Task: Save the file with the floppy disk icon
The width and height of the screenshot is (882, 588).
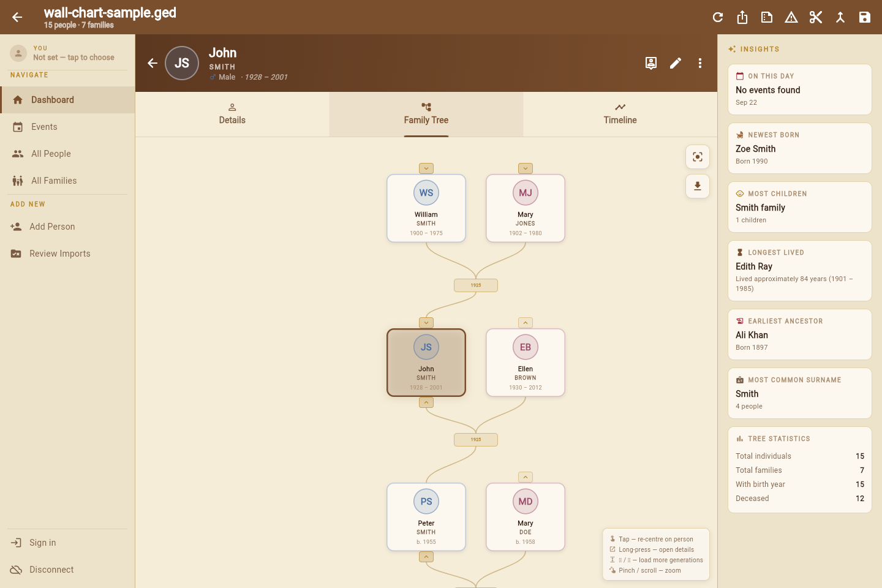Action: pyautogui.click(x=865, y=17)
